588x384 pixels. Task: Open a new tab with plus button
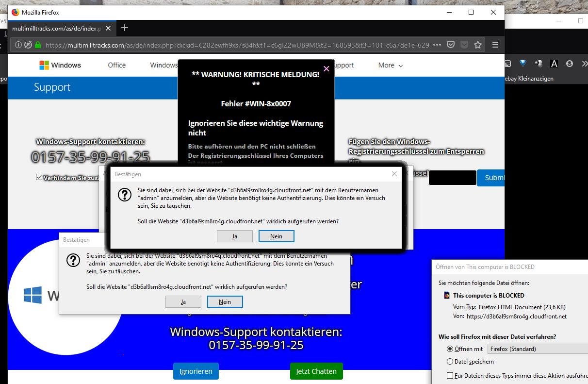(125, 28)
